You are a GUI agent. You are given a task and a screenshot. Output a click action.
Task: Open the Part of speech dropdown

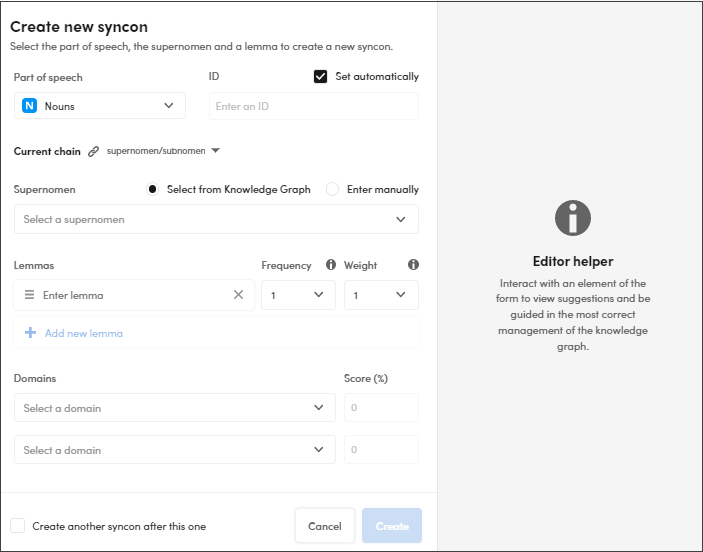[x=100, y=106]
